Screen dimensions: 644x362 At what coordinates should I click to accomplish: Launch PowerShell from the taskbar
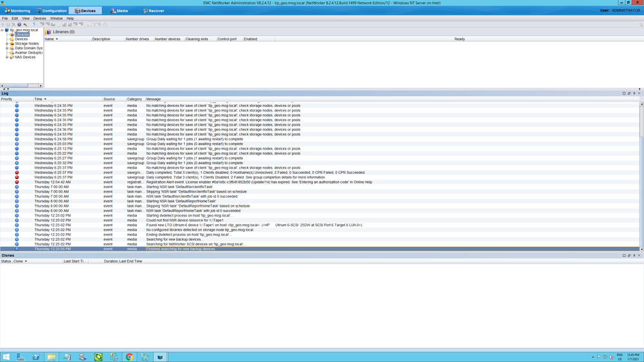tap(35, 357)
